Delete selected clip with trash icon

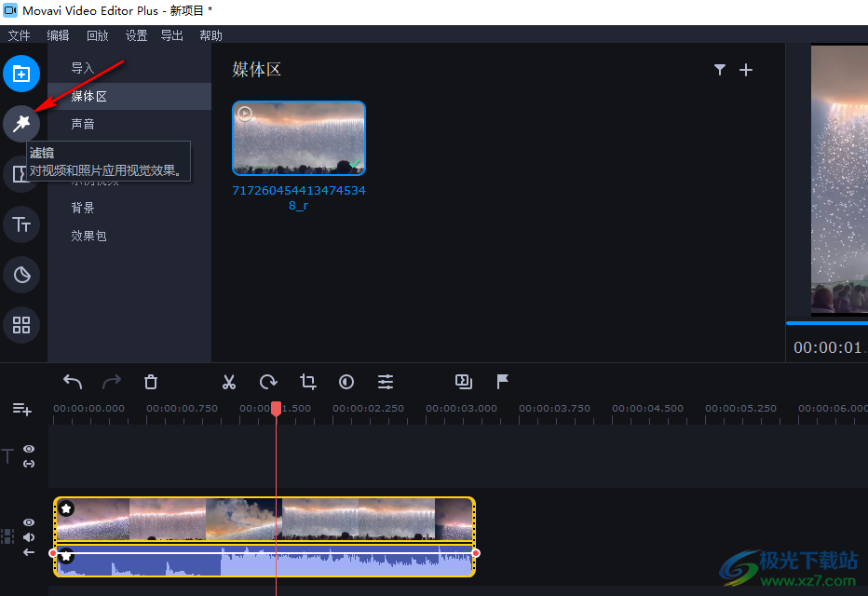[x=151, y=382]
